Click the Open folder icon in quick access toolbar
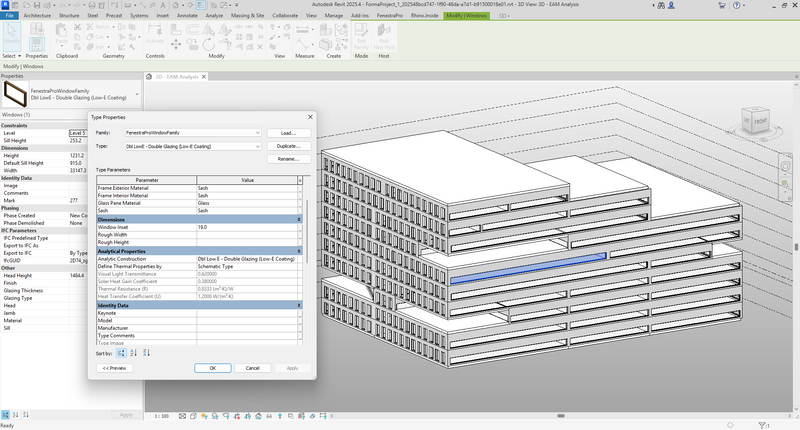 (27, 5)
